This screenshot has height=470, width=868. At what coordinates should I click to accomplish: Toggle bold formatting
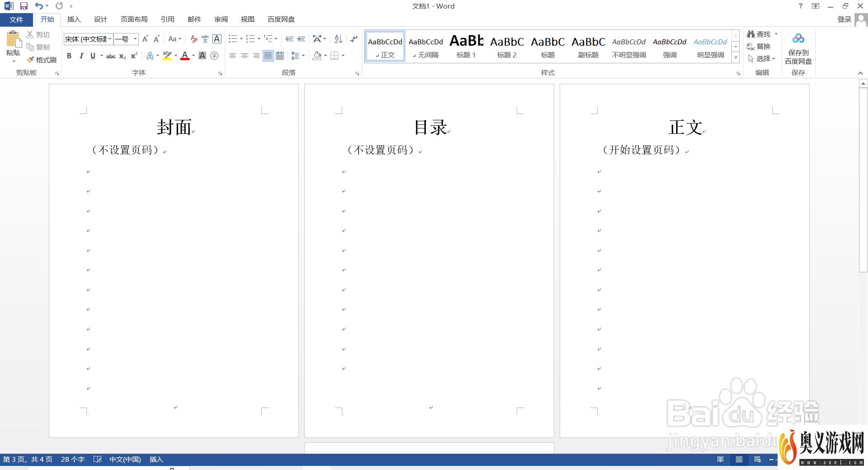[x=69, y=56]
